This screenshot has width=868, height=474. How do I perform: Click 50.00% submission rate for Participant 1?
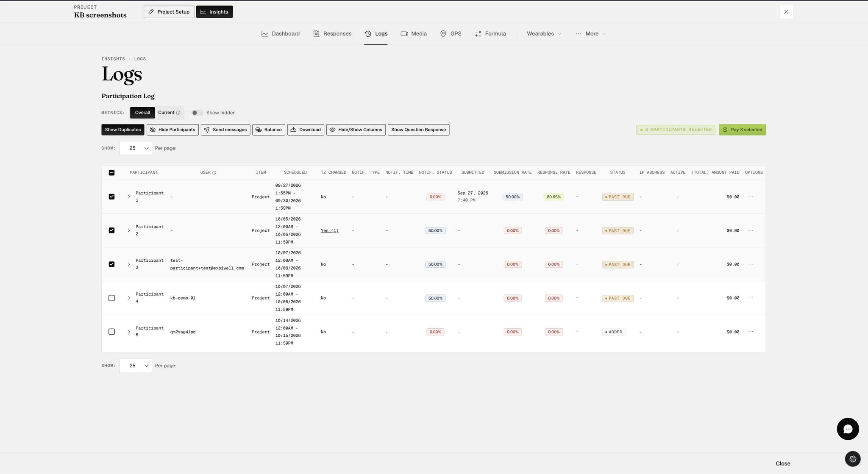click(512, 197)
